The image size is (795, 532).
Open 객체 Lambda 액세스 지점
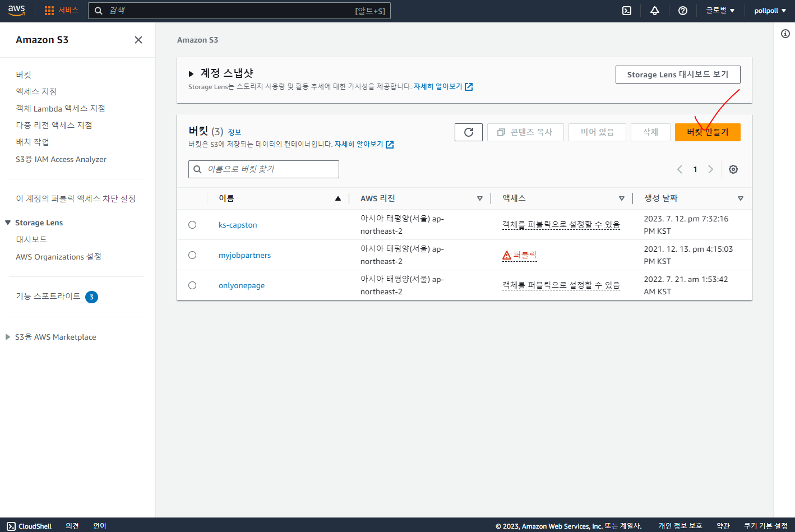(61, 108)
